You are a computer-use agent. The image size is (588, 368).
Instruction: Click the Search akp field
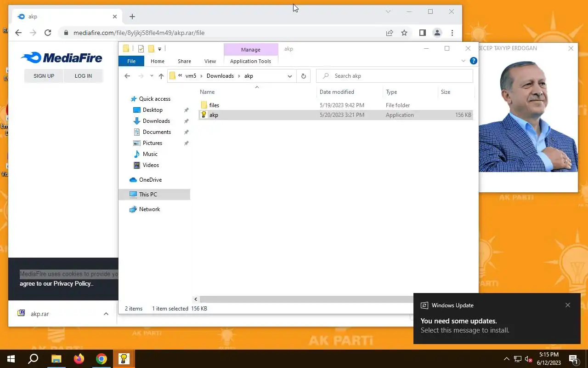395,76
